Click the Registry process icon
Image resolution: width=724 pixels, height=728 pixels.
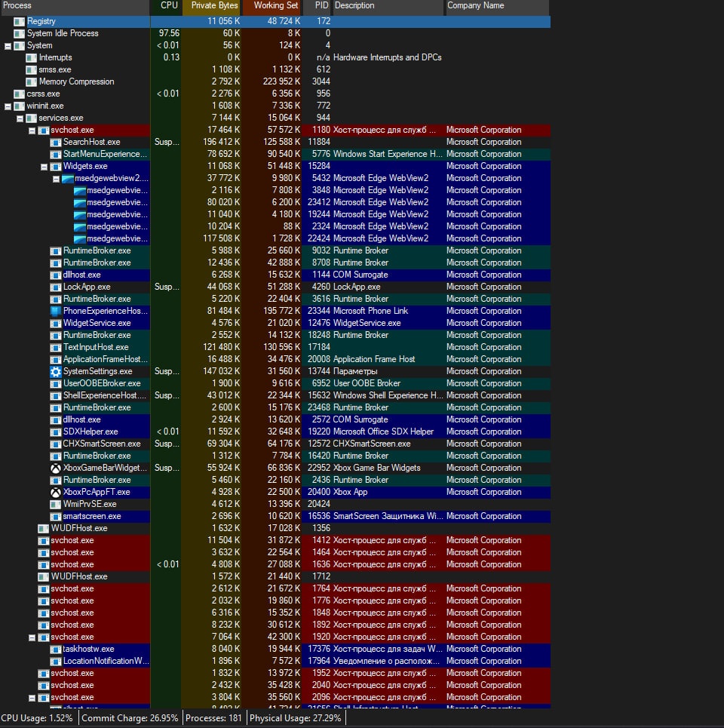(19, 21)
